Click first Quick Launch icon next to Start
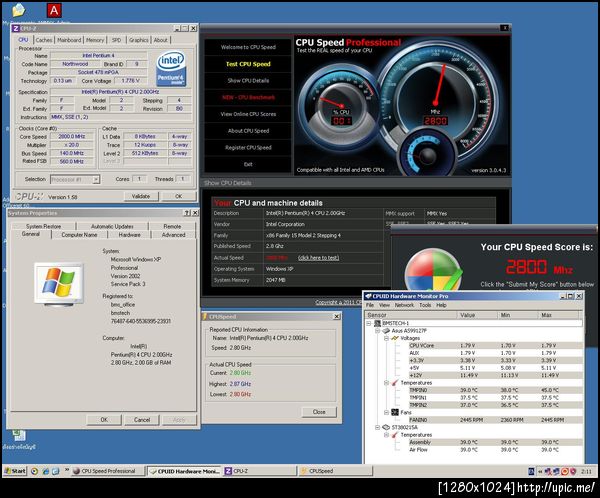600x498 pixels. (34, 471)
